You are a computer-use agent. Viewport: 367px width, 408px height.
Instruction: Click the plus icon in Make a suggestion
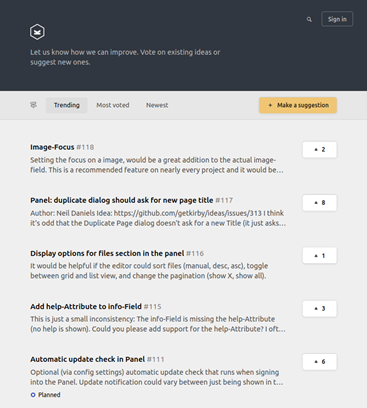click(270, 105)
